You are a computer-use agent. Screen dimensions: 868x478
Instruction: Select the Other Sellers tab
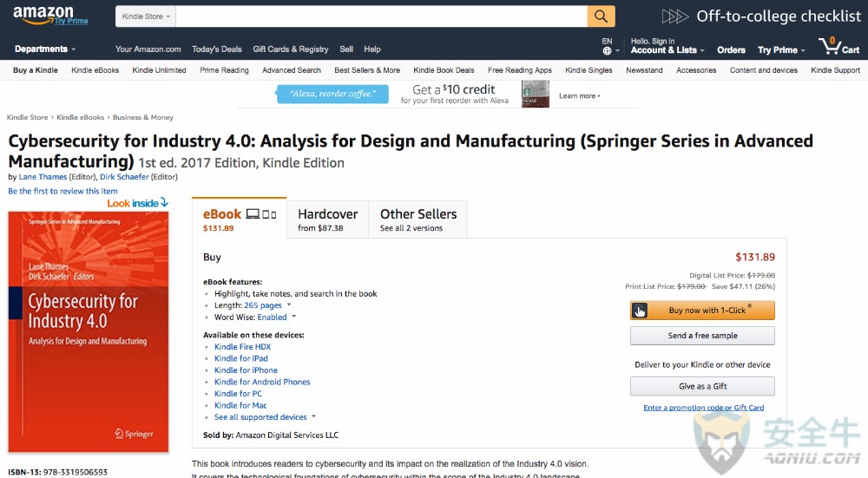click(418, 219)
